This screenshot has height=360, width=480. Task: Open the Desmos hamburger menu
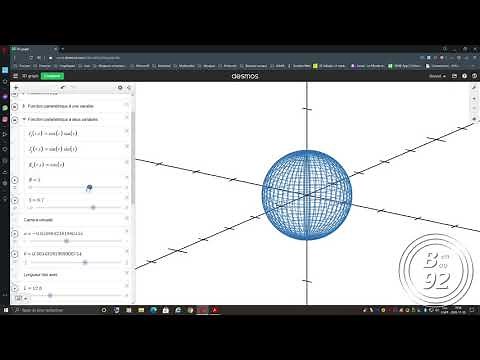[x=15, y=76]
